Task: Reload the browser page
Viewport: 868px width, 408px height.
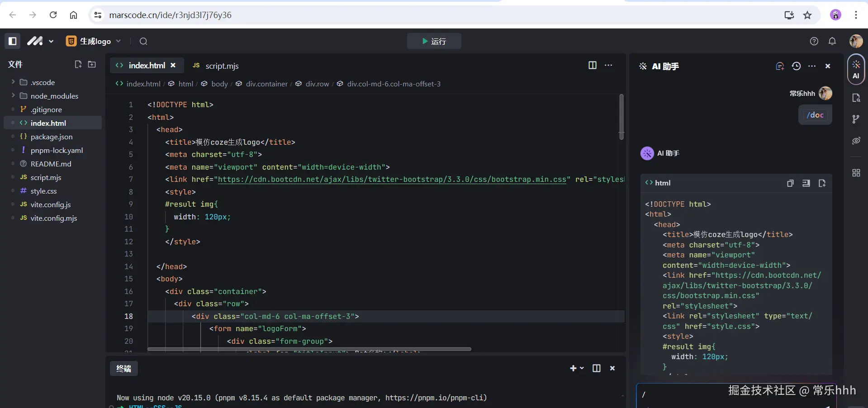Action: (53, 15)
